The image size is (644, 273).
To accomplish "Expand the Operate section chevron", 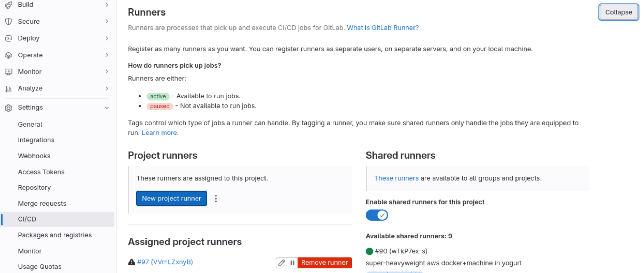I will pos(107,55).
